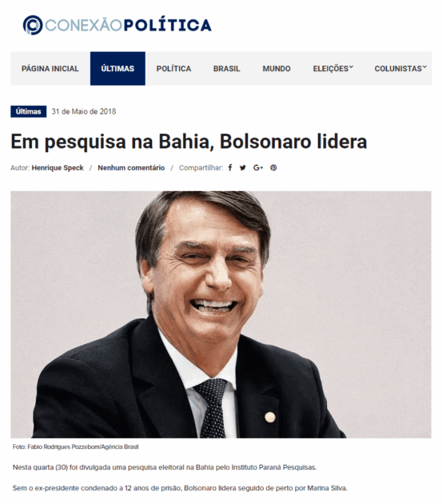Image resolution: width=442 pixels, height=504 pixels.
Task: Click the Google Plus share icon
Action: point(258,167)
